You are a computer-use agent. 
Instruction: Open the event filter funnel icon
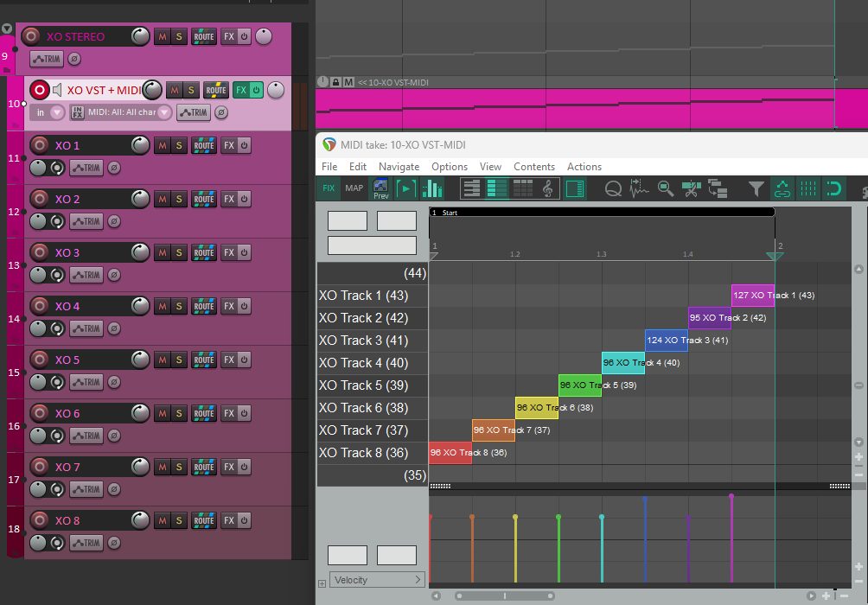[x=756, y=188]
